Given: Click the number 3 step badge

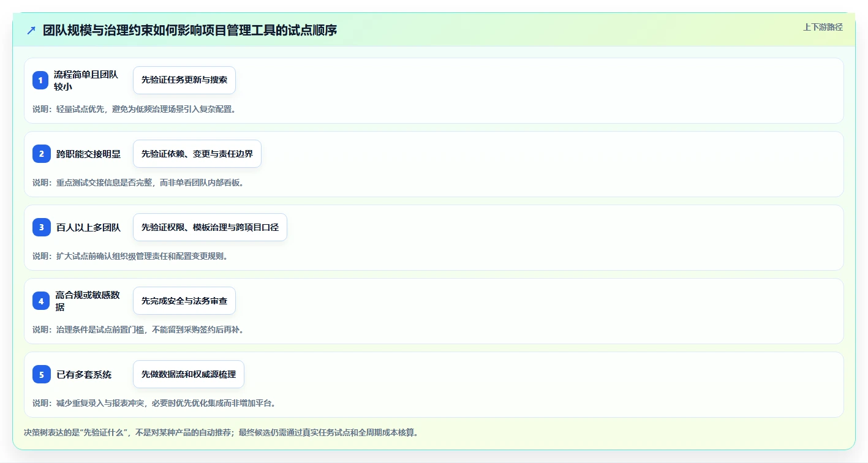Looking at the screenshot, I should click(x=42, y=227).
